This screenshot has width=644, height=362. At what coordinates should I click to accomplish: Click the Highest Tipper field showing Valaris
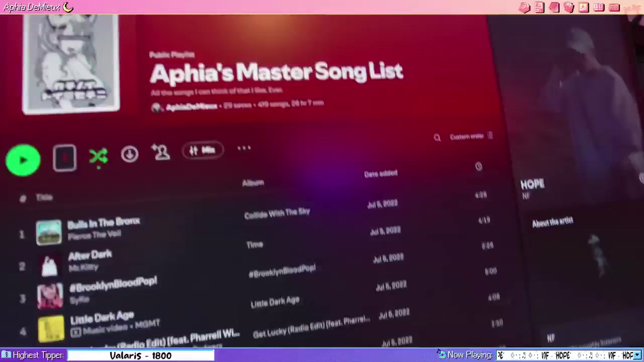(x=141, y=355)
